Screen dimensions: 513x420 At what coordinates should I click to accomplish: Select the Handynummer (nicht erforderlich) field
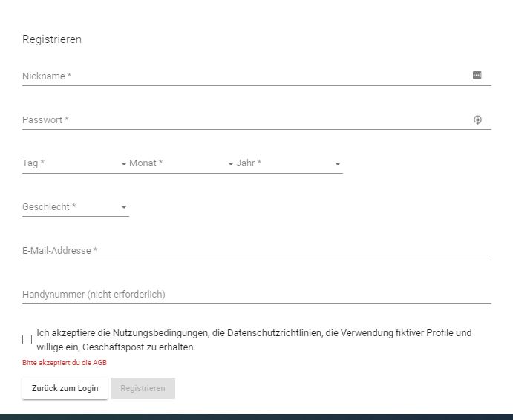coord(257,295)
